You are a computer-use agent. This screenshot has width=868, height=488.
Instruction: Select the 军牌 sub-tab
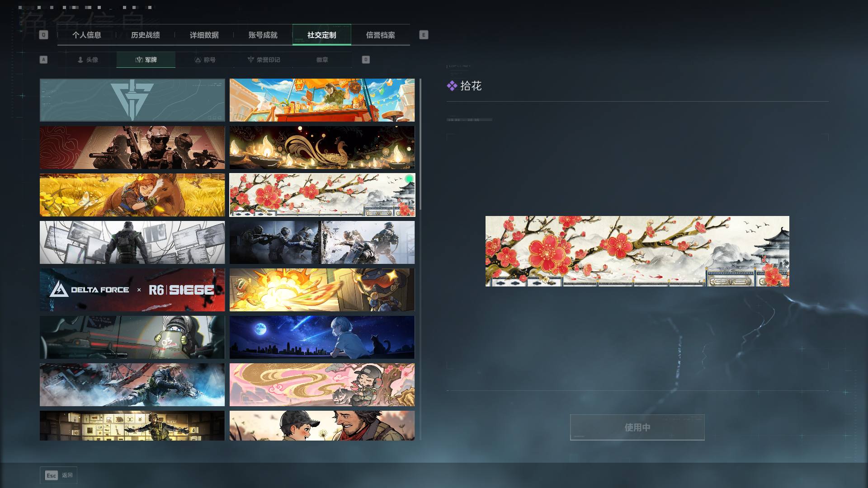pos(146,60)
